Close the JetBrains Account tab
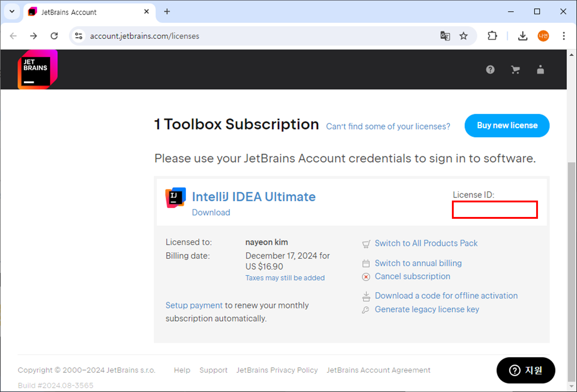 (147, 12)
